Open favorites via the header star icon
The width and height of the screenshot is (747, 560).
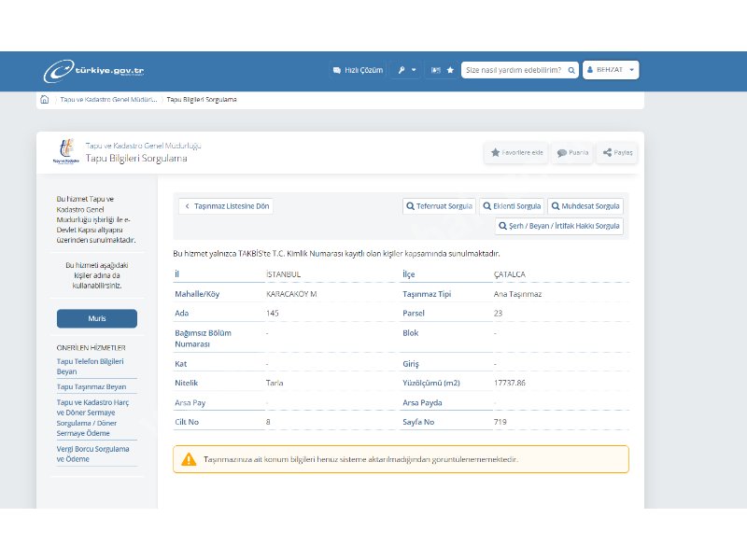pos(450,70)
